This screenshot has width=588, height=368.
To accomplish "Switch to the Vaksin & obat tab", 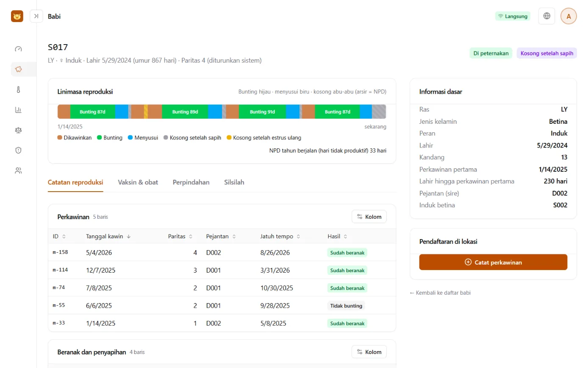I will [138, 182].
